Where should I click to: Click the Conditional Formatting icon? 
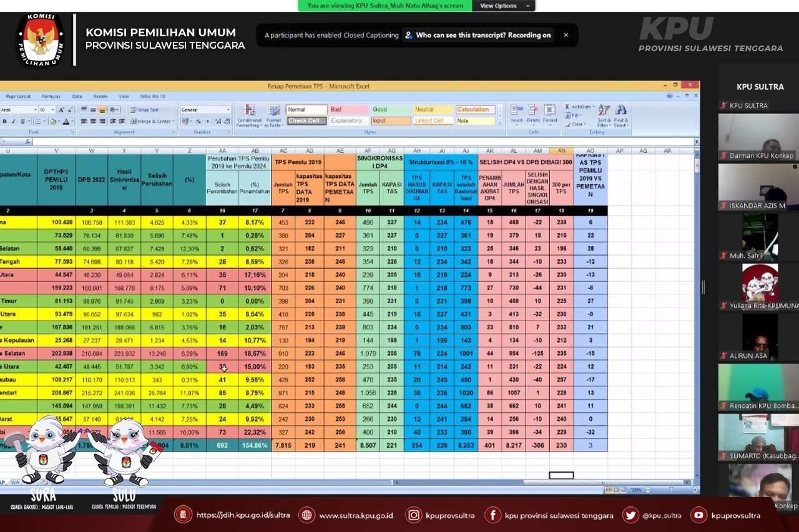pos(249,112)
